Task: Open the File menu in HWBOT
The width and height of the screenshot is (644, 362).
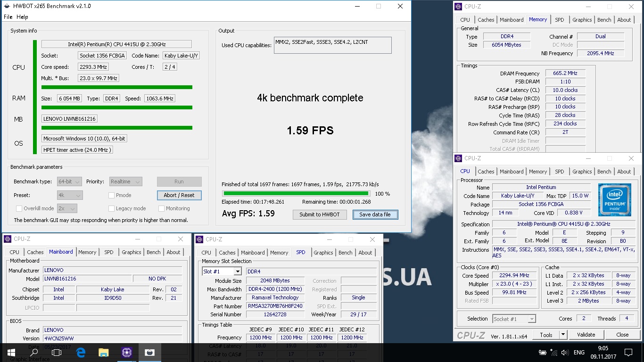Action: click(8, 17)
